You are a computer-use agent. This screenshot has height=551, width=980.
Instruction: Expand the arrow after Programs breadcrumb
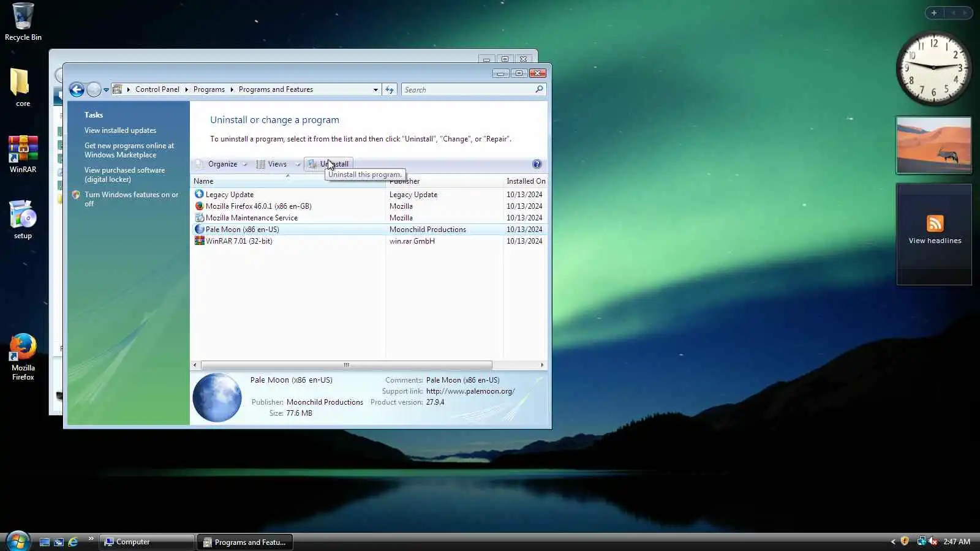tap(232, 89)
